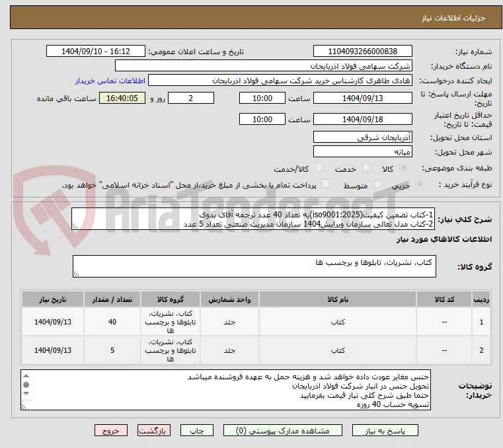Click the buyer notes scrollbar thumb
The width and height of the screenshot is (503, 448).
[26, 385]
